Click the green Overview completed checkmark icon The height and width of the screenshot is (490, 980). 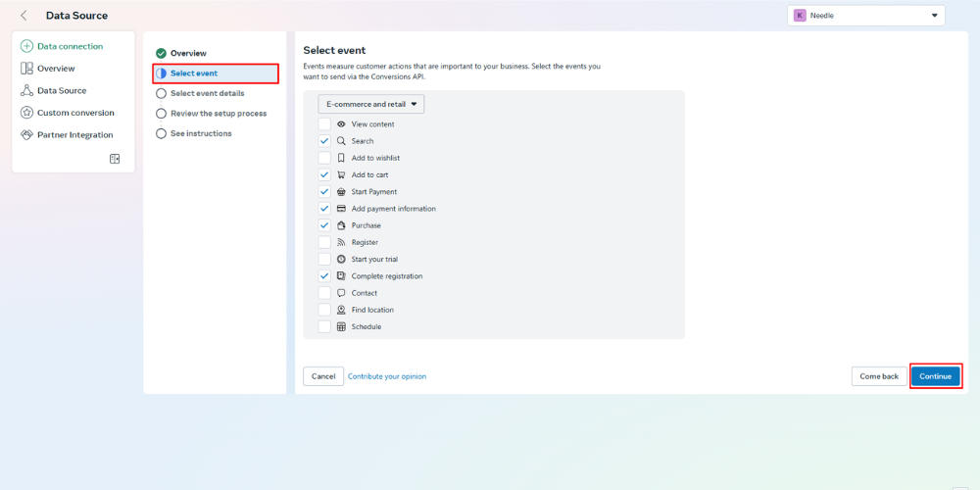(162, 54)
